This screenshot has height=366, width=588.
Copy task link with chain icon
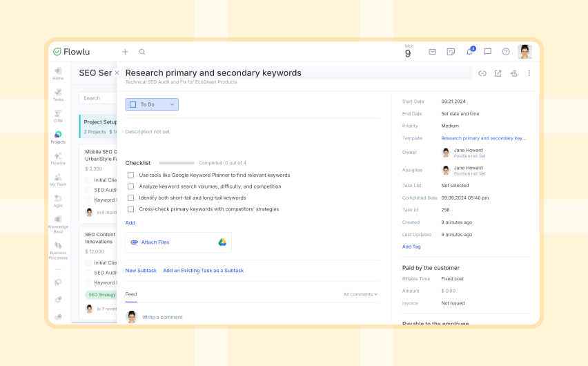482,73
